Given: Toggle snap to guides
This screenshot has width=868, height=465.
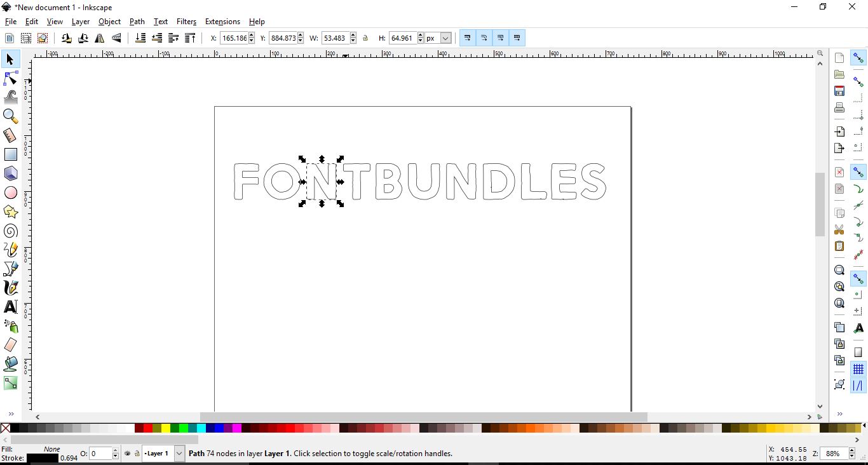Looking at the screenshot, I should [858, 386].
